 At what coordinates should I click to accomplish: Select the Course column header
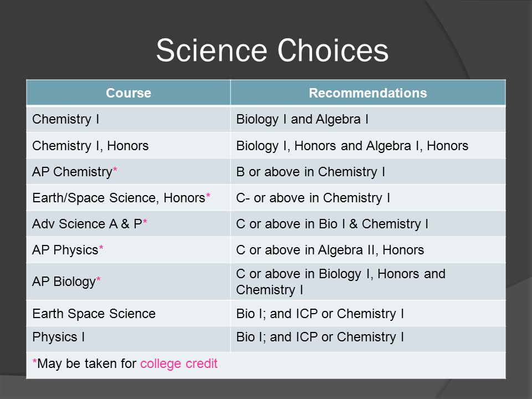[x=128, y=93]
